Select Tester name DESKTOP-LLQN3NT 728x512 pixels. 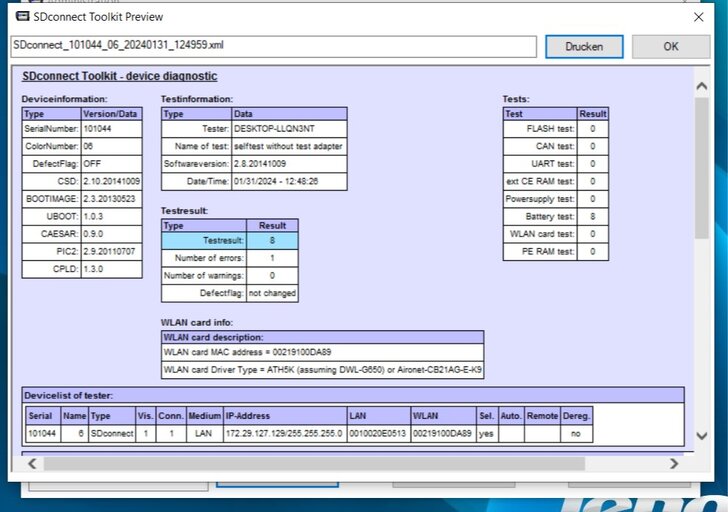[289, 129]
